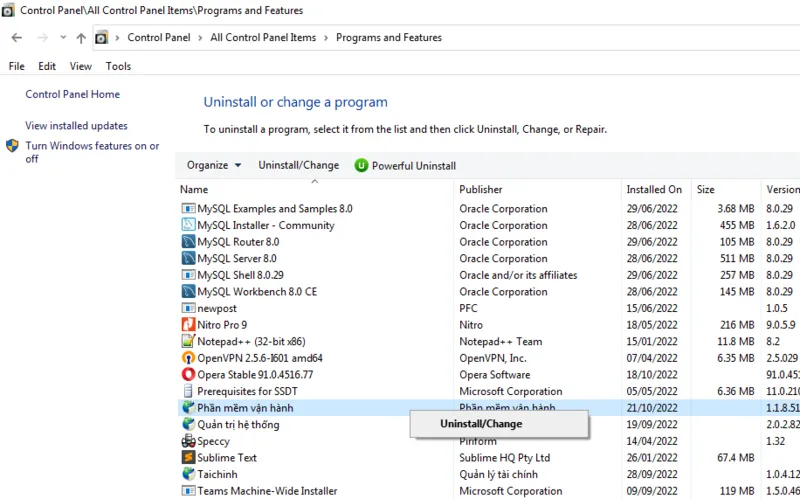Open the Control Panel Home link
The height and width of the screenshot is (499, 800).
tap(72, 94)
